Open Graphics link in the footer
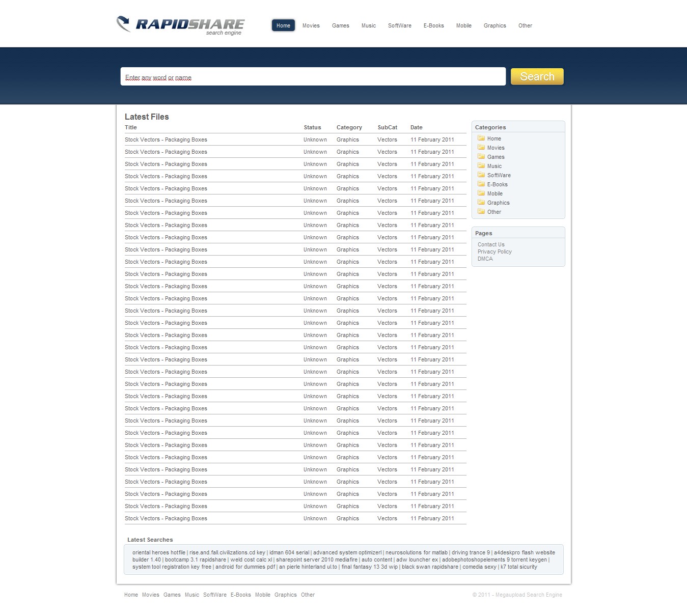The height and width of the screenshot is (616, 687). point(286,595)
